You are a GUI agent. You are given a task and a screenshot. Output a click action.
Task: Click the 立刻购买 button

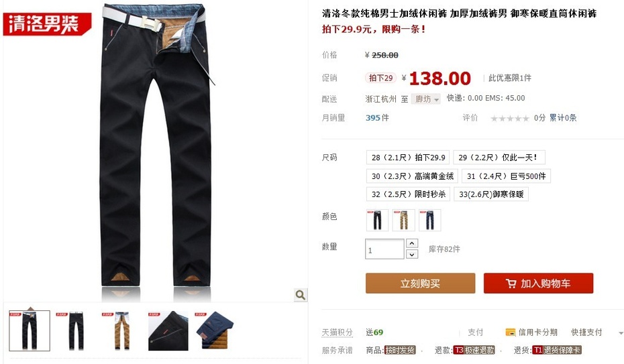420,284
